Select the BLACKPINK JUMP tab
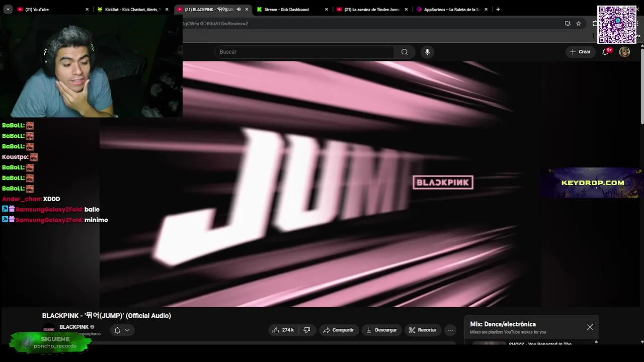This screenshot has width=644, height=362. [x=212, y=9]
